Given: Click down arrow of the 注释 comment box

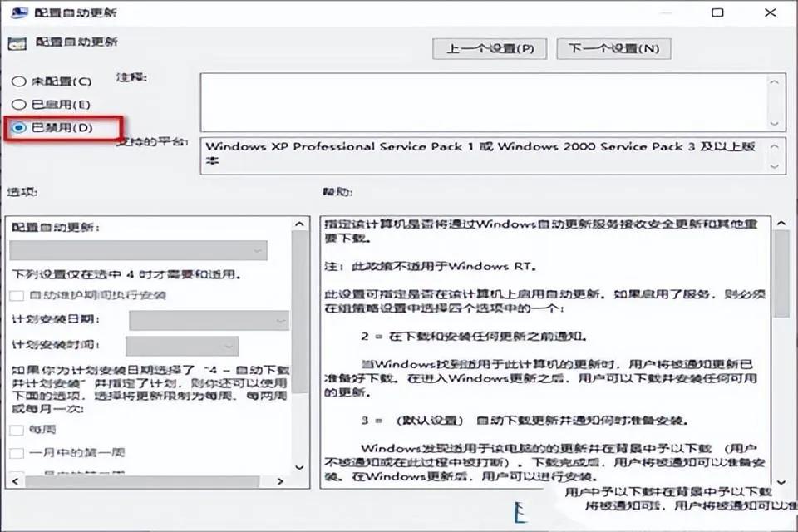Looking at the screenshot, I should click(x=775, y=122).
